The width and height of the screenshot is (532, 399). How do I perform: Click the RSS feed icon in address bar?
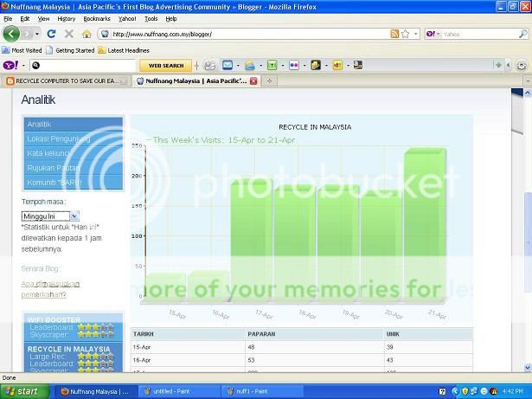[x=394, y=34]
